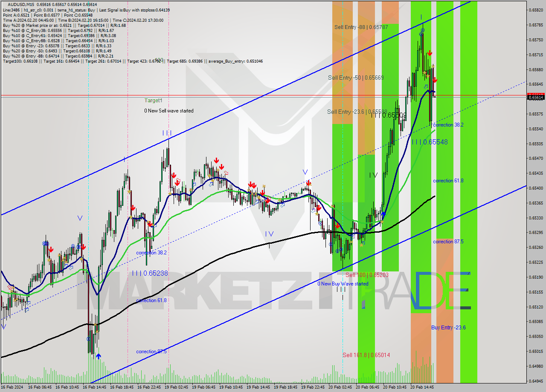Image resolution: width=546 pixels, height=392 pixels.
Task: Select the 'Line:3486 | h1_atr_c0' status line
Action: [x=86, y=10]
